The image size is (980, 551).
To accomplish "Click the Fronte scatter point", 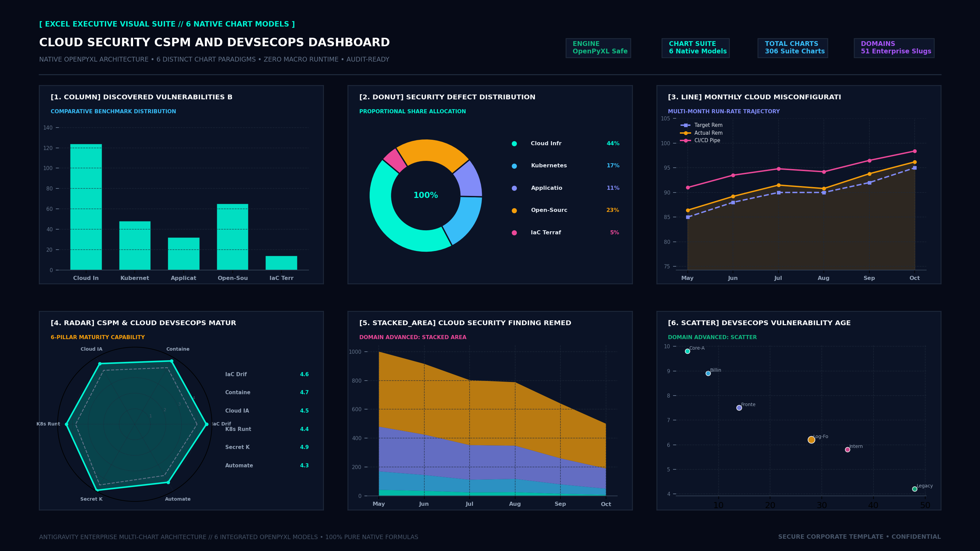I will tap(739, 408).
